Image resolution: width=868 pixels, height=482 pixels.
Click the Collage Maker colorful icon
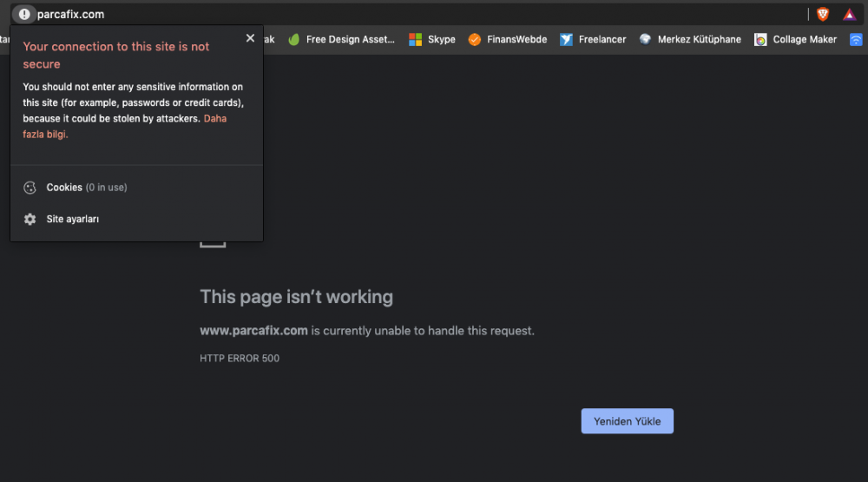[x=760, y=39]
